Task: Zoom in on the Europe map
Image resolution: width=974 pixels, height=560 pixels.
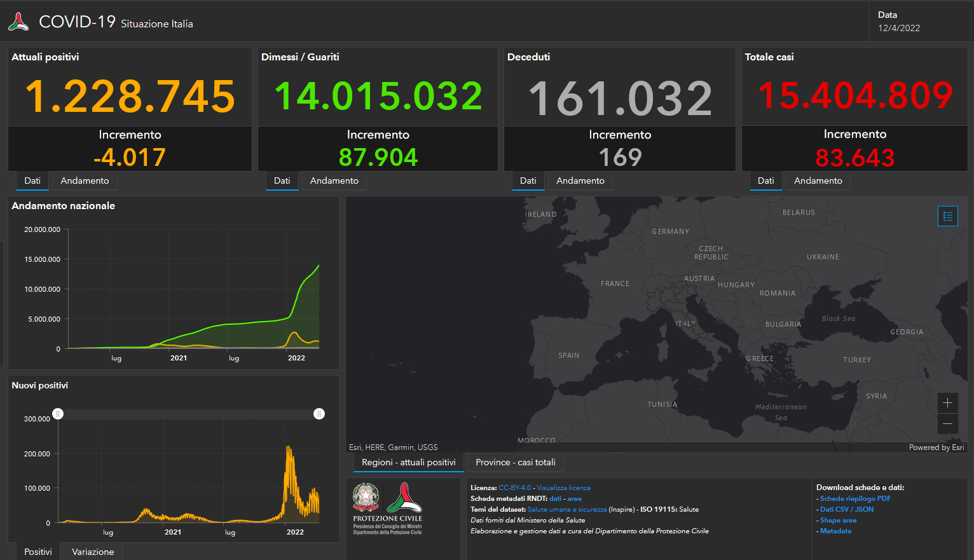Action: (x=947, y=403)
